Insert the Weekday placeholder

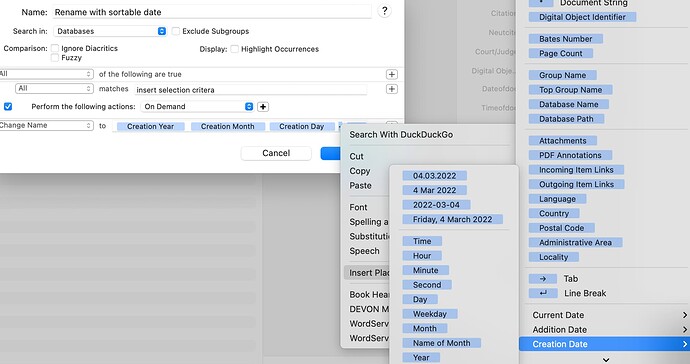(429, 314)
